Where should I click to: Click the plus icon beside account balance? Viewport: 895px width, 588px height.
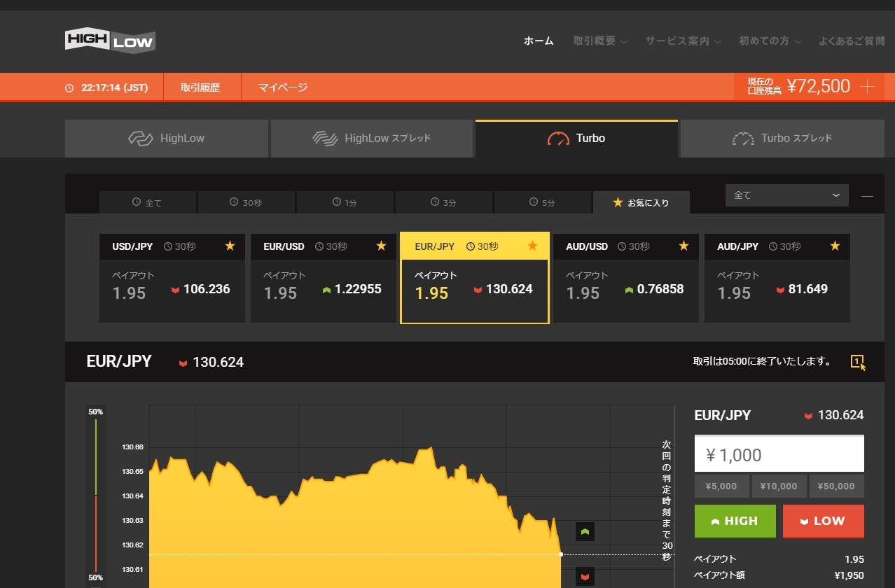click(867, 87)
